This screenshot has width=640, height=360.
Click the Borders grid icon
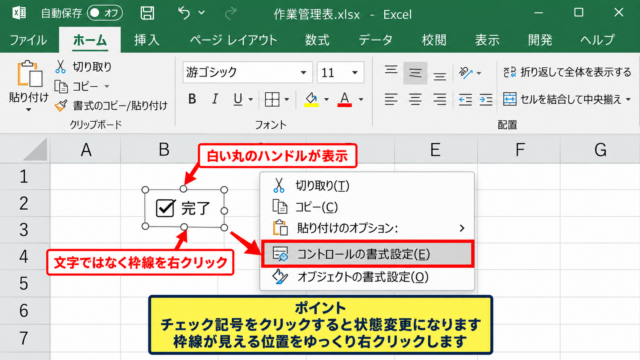[272, 99]
